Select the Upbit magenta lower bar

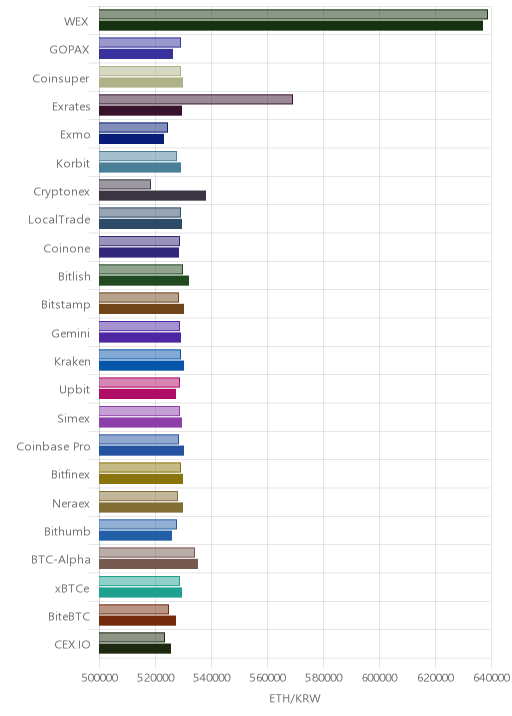point(137,394)
